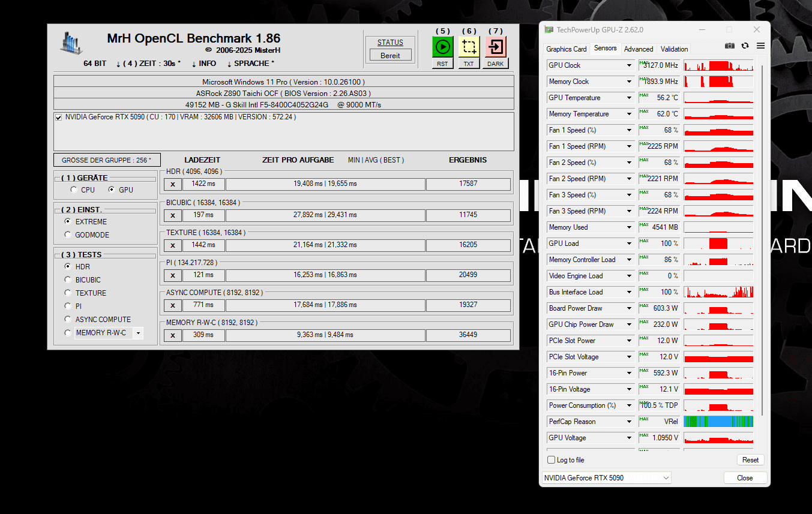Click GPU-Z title bar app icon
Image resolution: width=812 pixels, height=514 pixels.
click(x=549, y=29)
